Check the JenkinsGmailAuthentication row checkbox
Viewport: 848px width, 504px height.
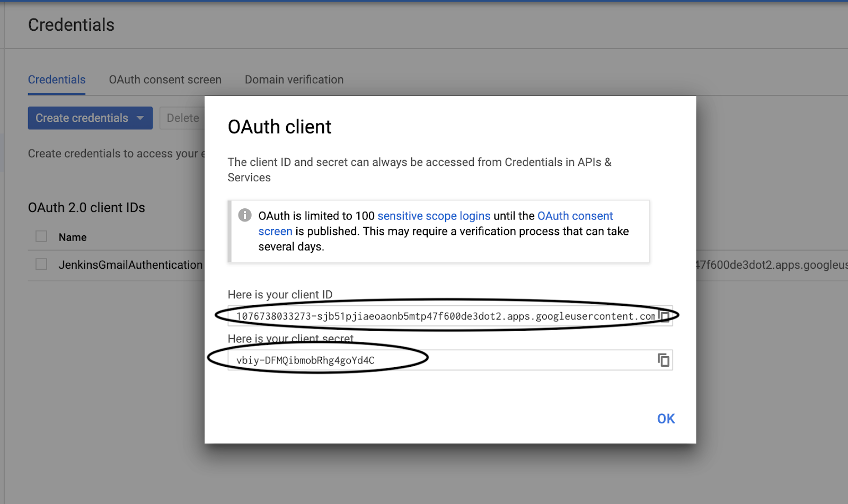[x=41, y=264]
